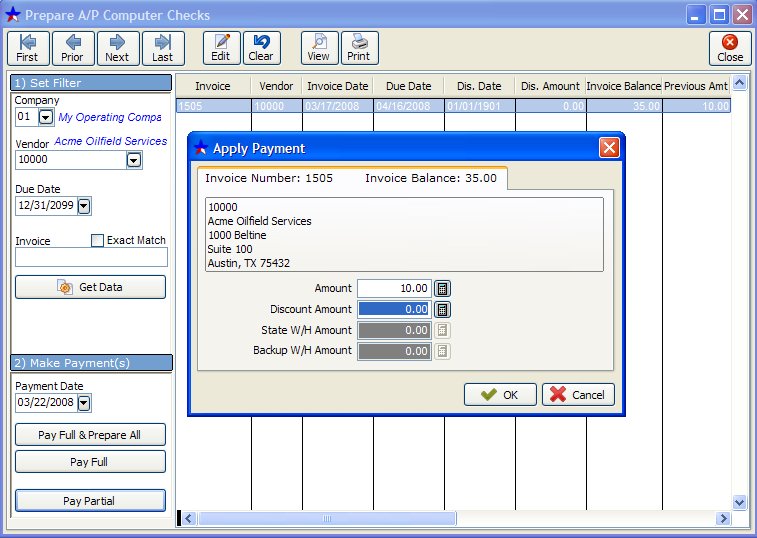This screenshot has width=757, height=538.
Task: Click the Invoice Date column header
Action: (x=337, y=86)
